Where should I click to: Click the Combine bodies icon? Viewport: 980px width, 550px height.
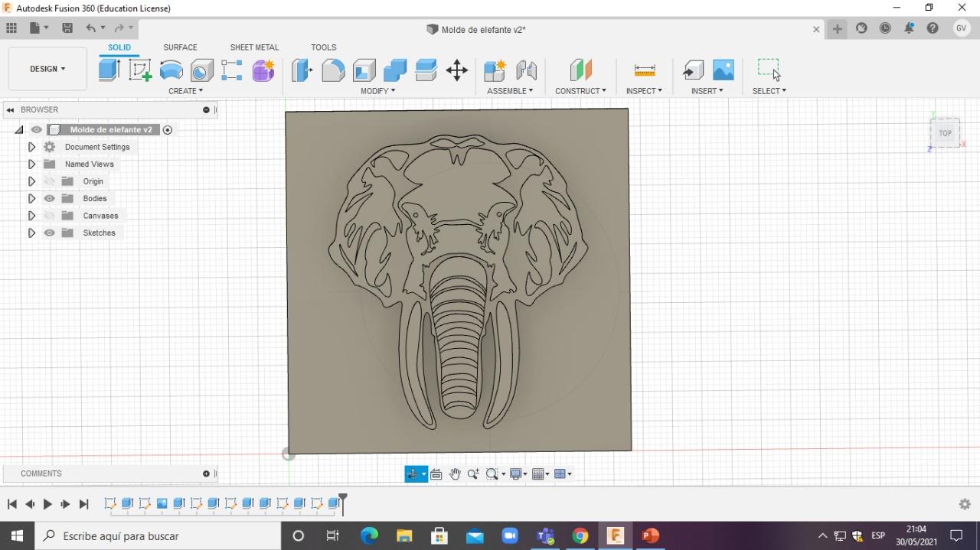point(395,70)
